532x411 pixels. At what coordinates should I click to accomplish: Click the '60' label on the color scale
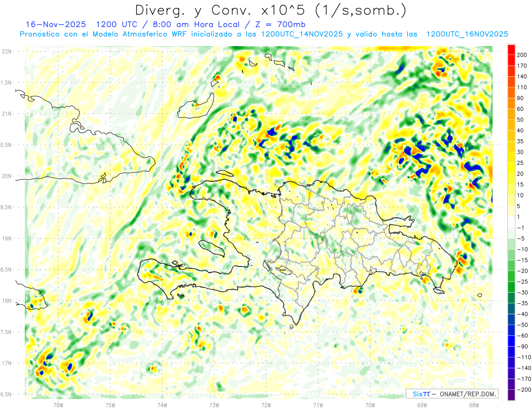click(521, 109)
